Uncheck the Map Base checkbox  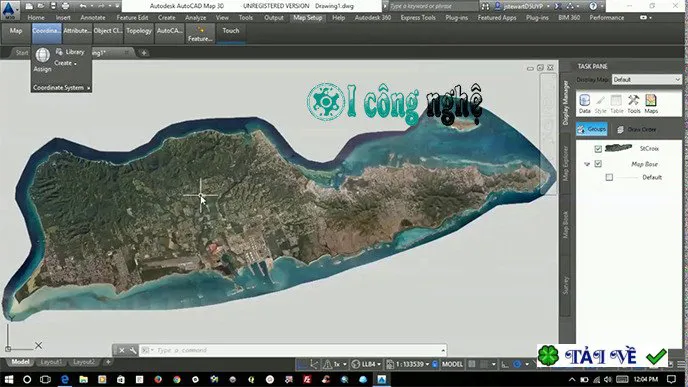[598, 164]
